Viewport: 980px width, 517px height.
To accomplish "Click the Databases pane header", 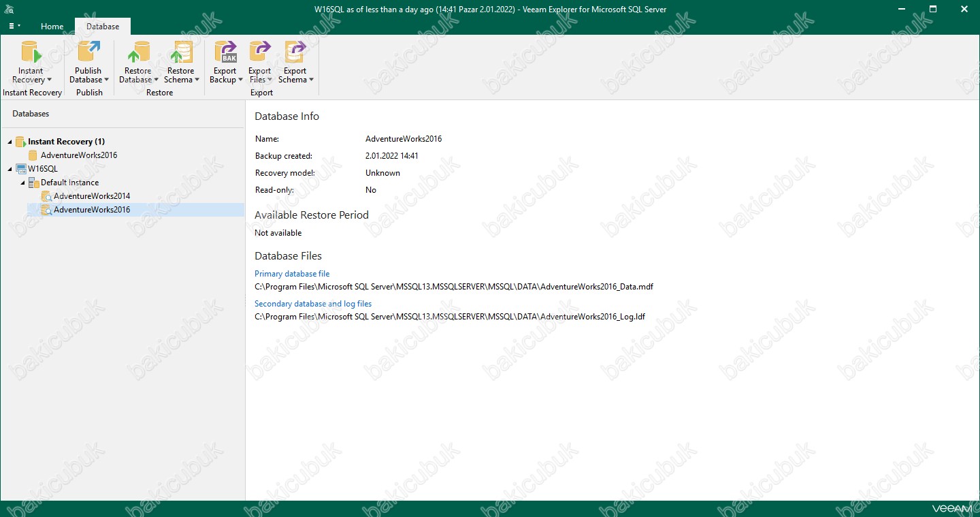I will [x=31, y=114].
